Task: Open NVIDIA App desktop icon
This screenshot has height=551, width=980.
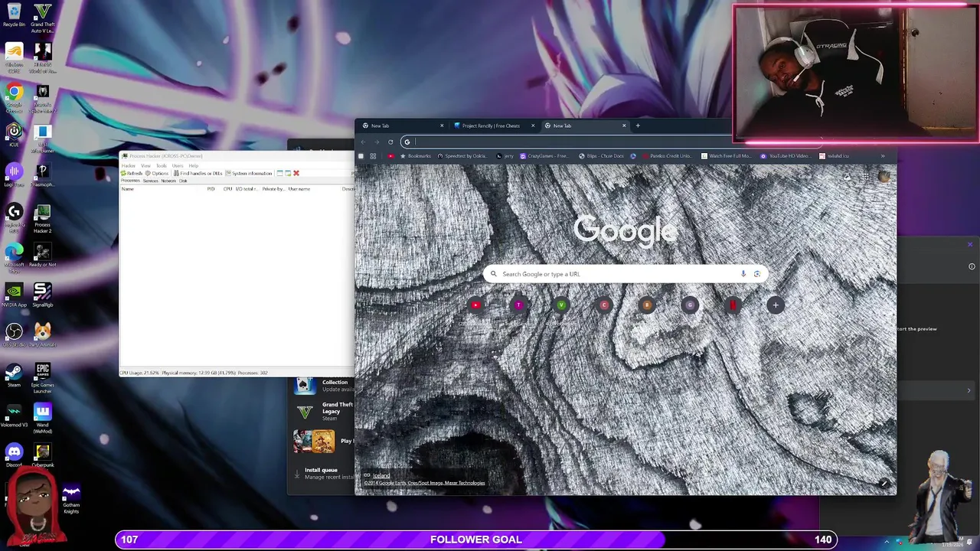Action: (14, 295)
